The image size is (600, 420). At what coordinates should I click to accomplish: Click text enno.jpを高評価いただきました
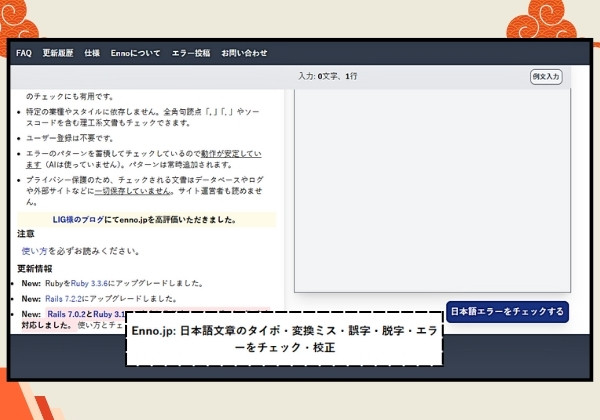[x=179, y=220]
